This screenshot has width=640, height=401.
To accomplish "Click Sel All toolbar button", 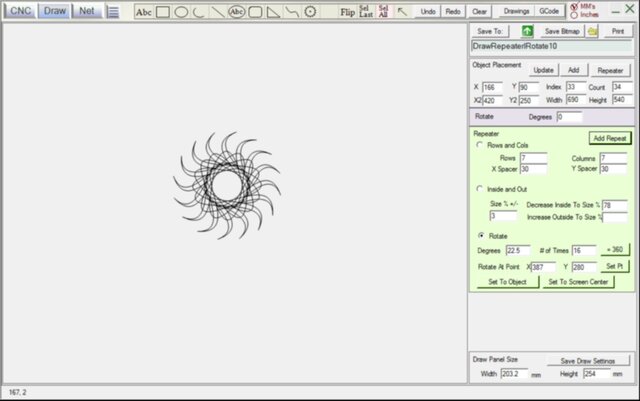I will (383, 11).
